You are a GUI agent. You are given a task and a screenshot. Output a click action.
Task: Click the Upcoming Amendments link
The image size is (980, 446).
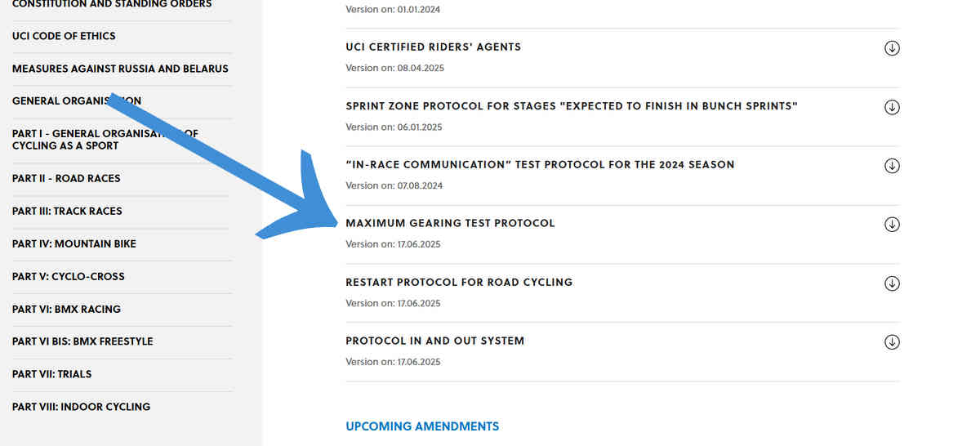point(422,426)
